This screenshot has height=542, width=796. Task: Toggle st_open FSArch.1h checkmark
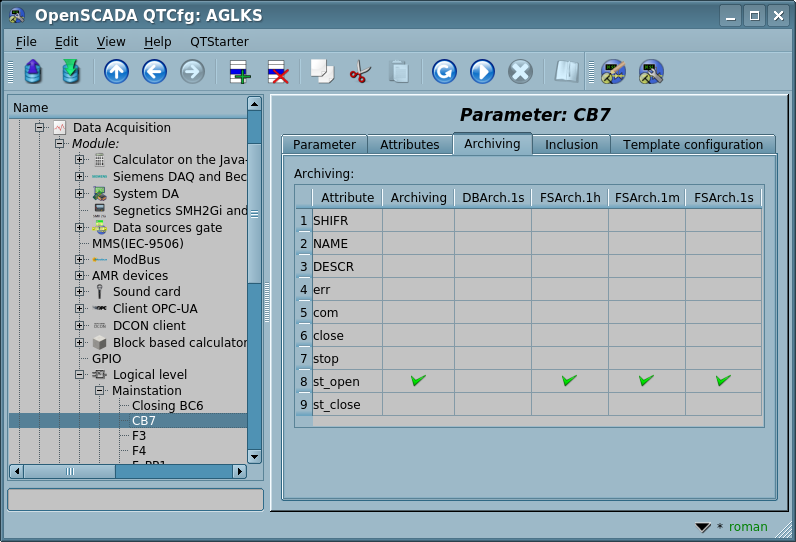569,381
